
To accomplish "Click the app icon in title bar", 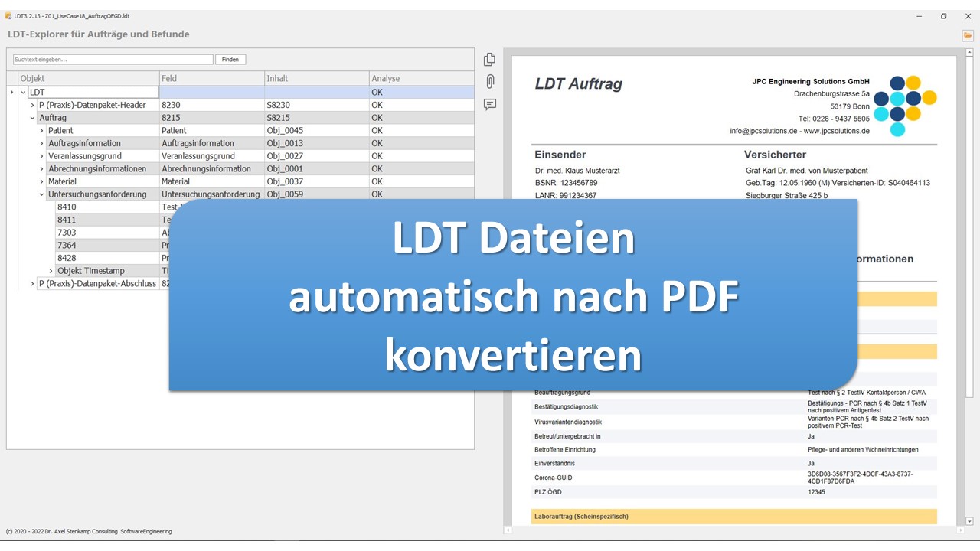I will (x=8, y=16).
